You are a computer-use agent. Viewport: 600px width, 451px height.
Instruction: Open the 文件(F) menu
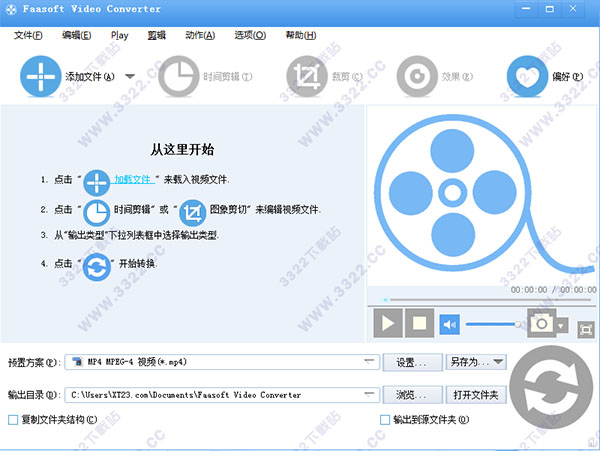(x=28, y=36)
